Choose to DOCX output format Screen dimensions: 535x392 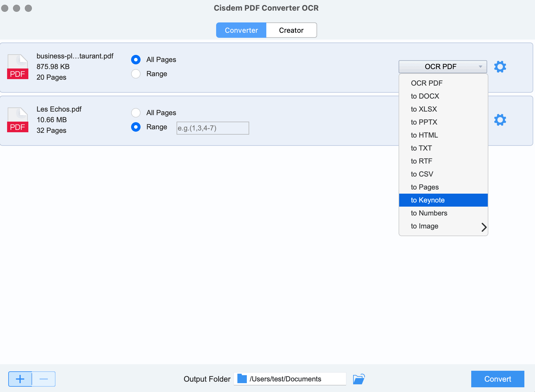click(x=443, y=96)
